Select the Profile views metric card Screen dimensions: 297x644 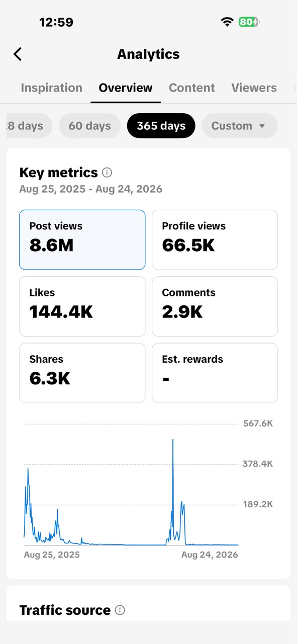tap(215, 240)
